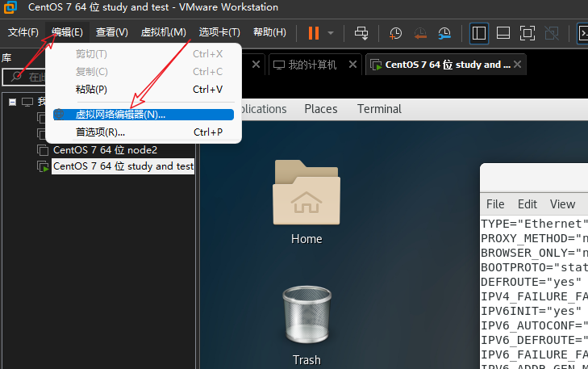The image size is (588, 369).
Task: Open the editor window File menu
Action: click(495, 204)
